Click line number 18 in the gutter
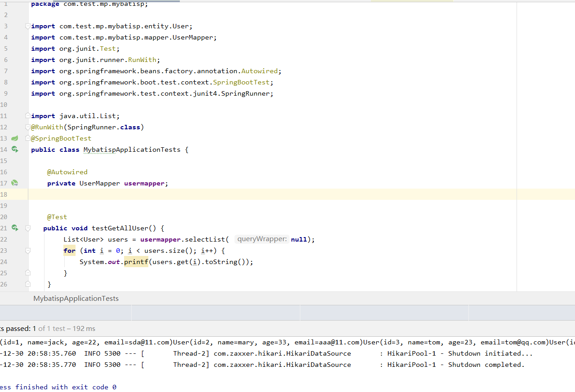 click(x=4, y=194)
